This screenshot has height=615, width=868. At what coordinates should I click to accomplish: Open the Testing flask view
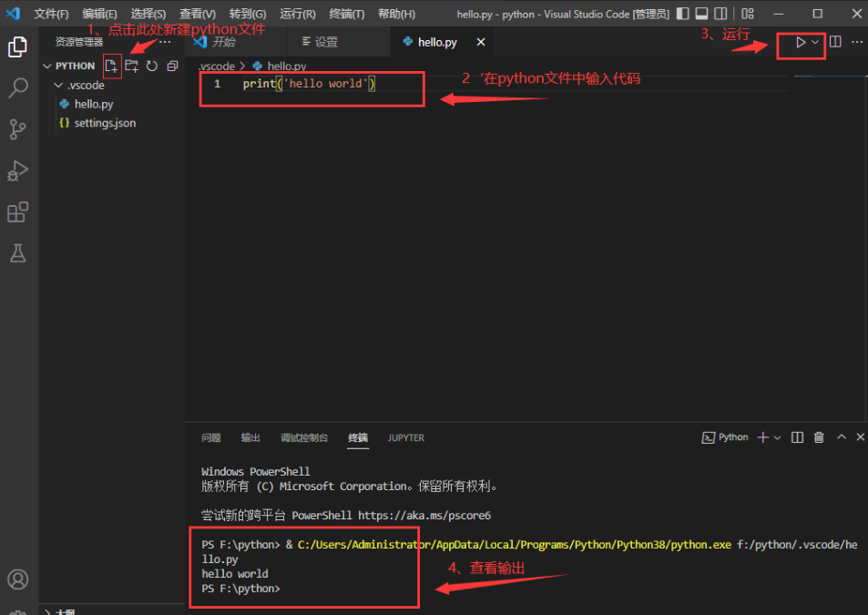pos(17,253)
